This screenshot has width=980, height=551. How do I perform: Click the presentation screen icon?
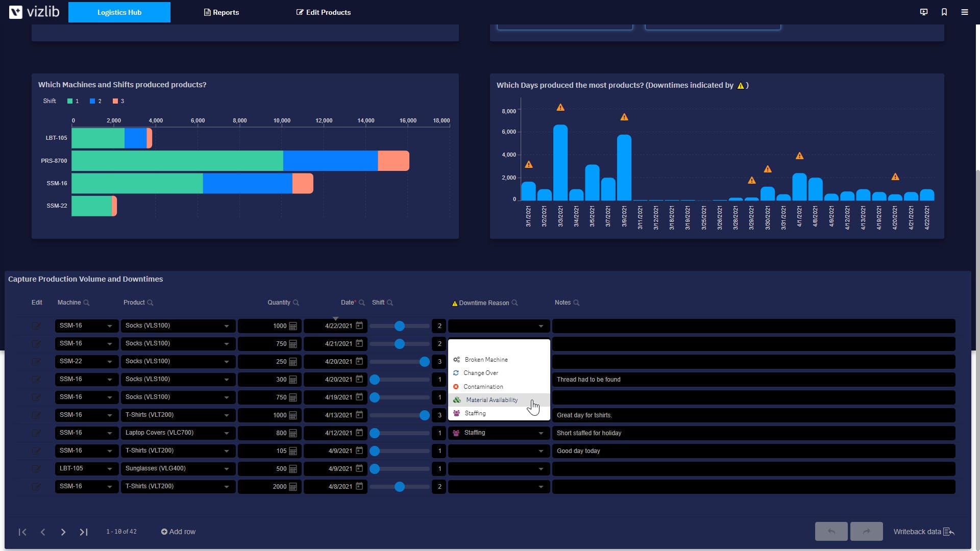tap(923, 12)
